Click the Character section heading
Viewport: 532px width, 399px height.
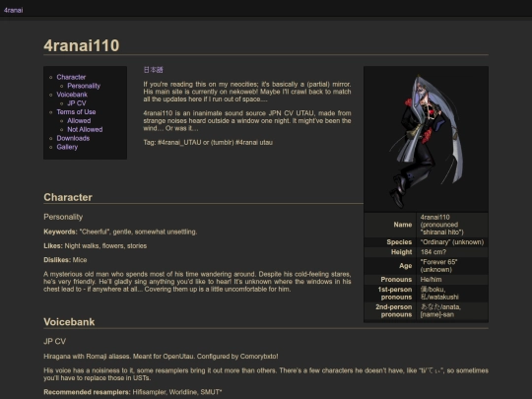(68, 197)
